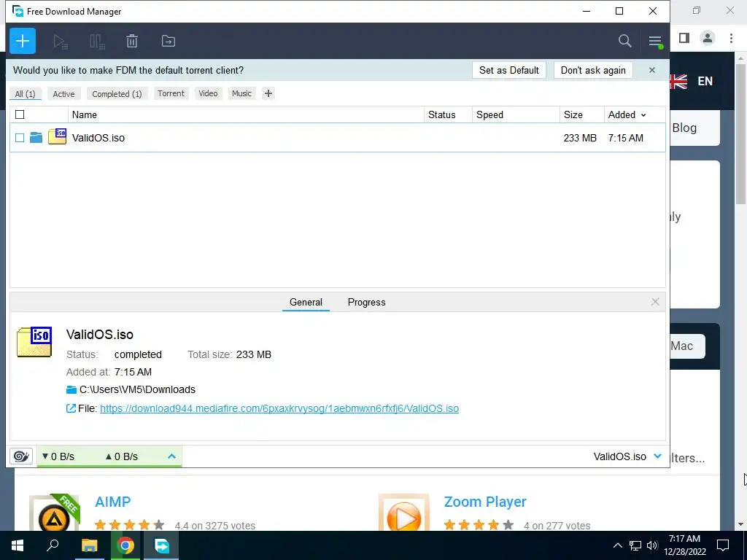Click Windows Start button

click(18, 545)
